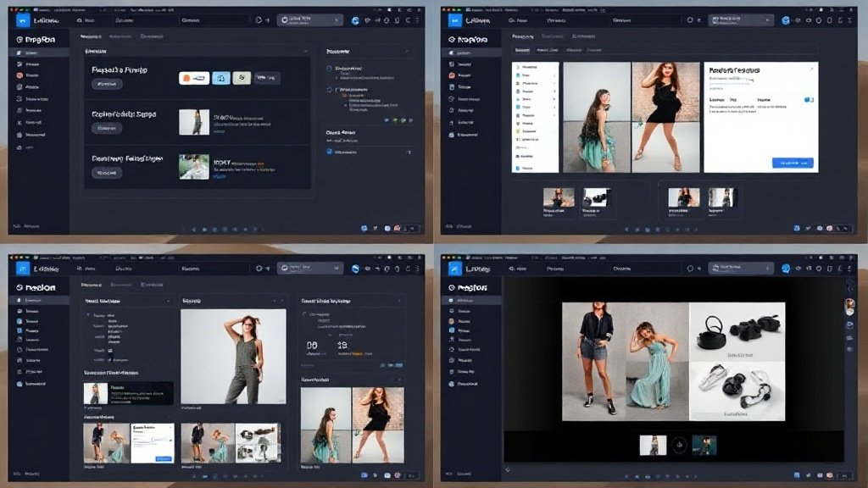Screen dimensions: 868x488
Task: Select first sub-tab in white-dialog window
Action: tap(522, 50)
